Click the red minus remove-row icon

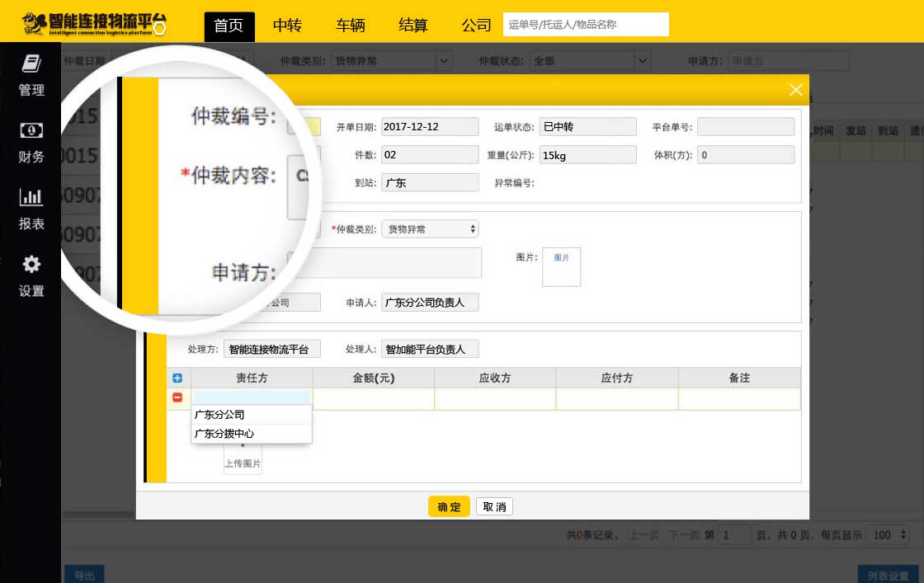click(x=177, y=398)
